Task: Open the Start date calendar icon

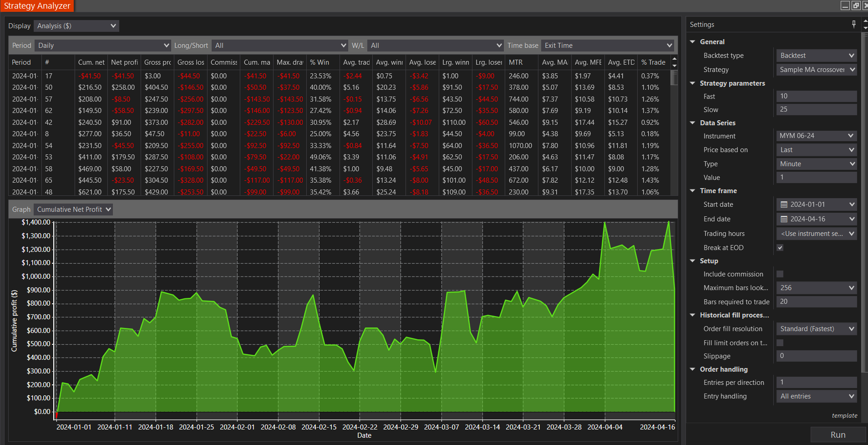Action: point(784,205)
